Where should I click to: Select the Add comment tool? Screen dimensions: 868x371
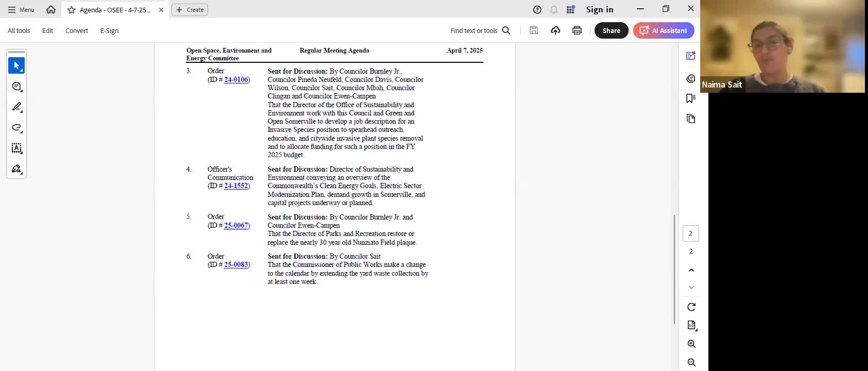coord(16,86)
